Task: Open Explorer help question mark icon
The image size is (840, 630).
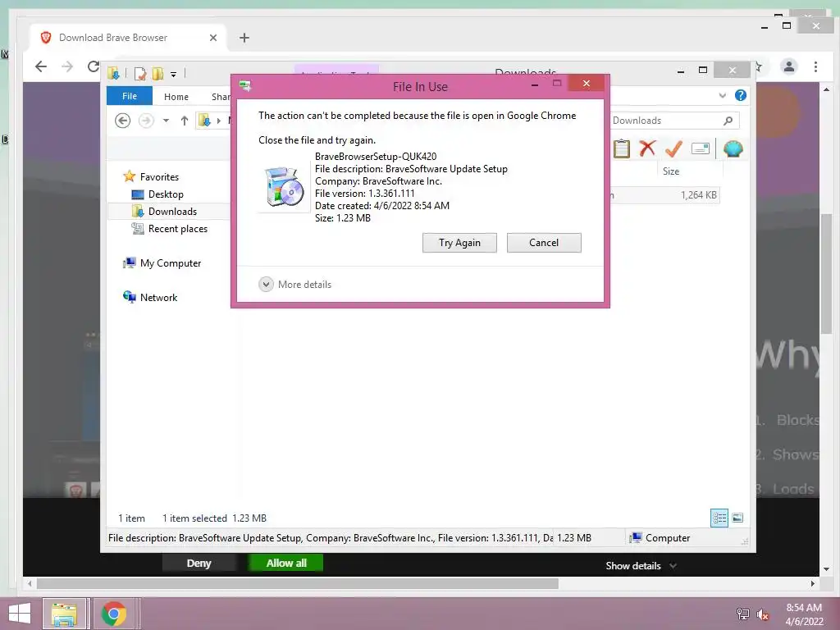Action: click(741, 95)
